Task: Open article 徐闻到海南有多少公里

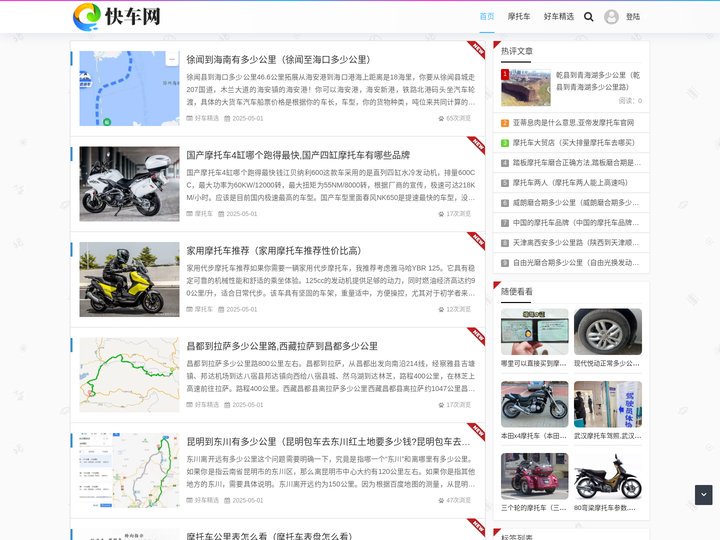Action: [x=278, y=59]
